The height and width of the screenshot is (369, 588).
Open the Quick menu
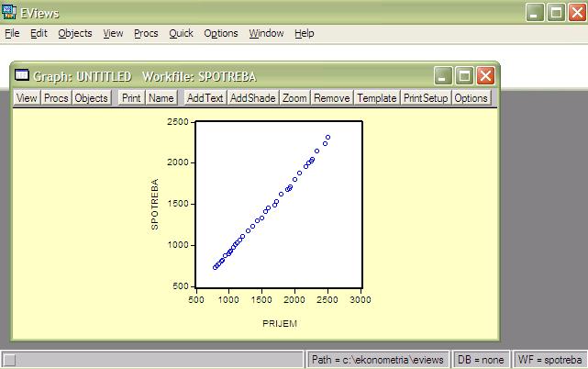click(x=181, y=33)
